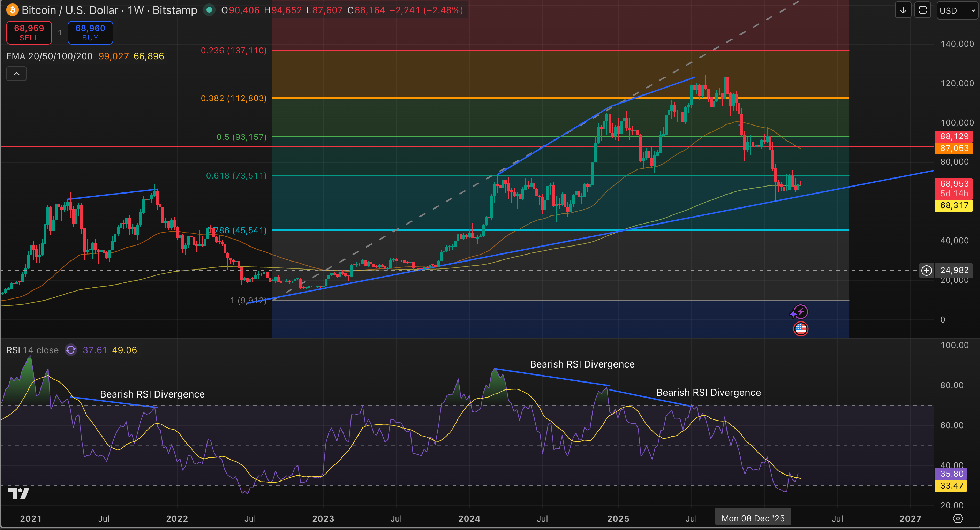The width and height of the screenshot is (980, 530).
Task: Click the EMA 20/50/100/200 indicator label
Action: [50, 56]
